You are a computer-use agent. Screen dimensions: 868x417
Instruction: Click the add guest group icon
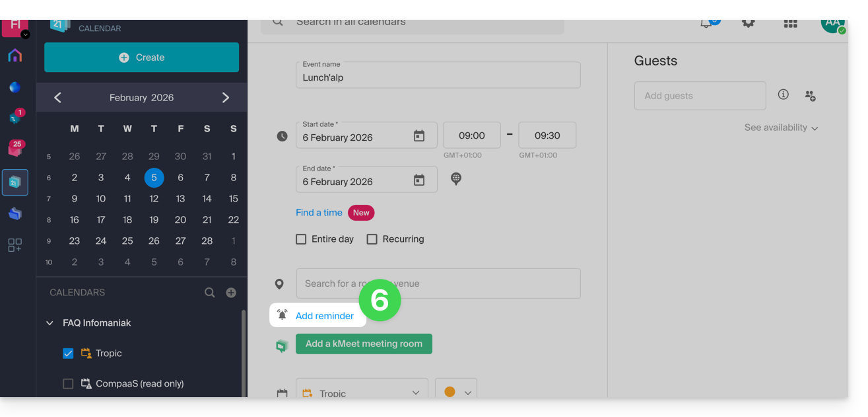click(811, 96)
